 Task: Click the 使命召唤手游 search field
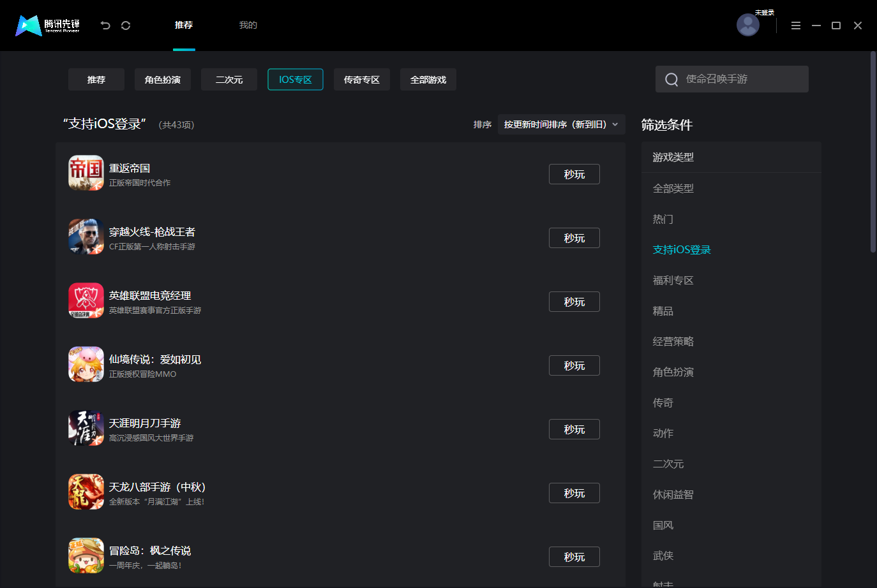731,78
